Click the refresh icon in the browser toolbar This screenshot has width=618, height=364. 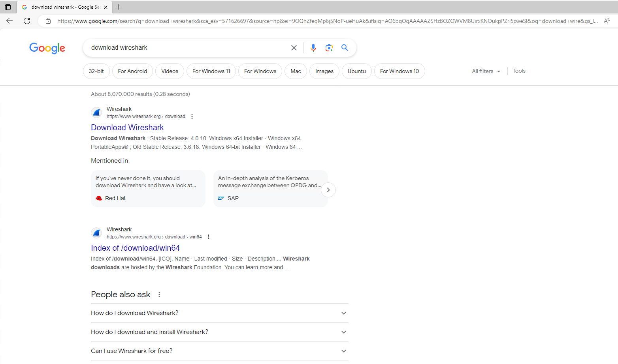(26, 21)
